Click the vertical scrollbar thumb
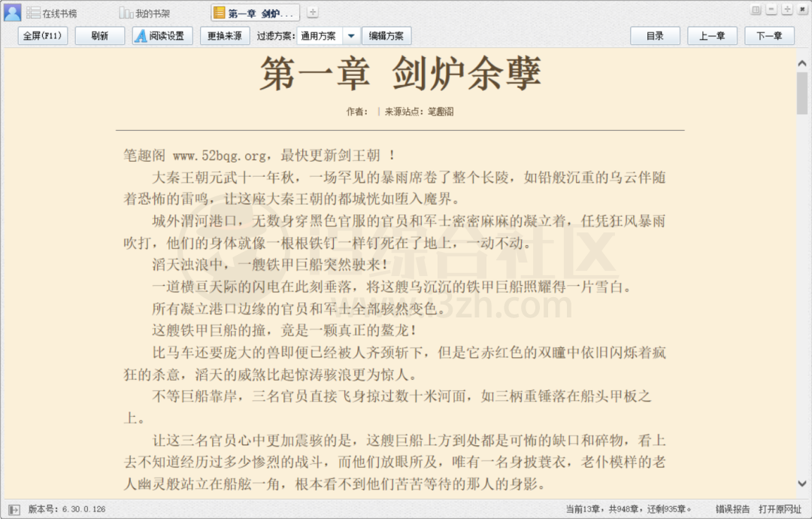 pos(802,93)
